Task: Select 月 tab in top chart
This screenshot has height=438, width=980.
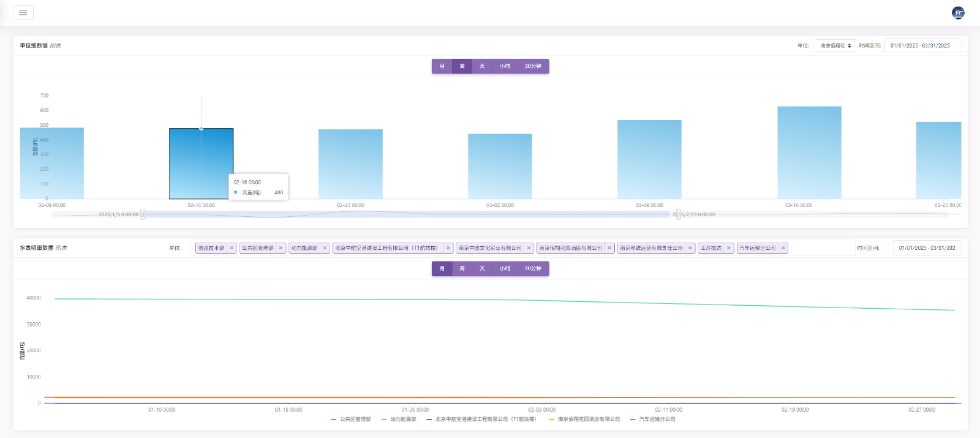Action: tap(442, 66)
